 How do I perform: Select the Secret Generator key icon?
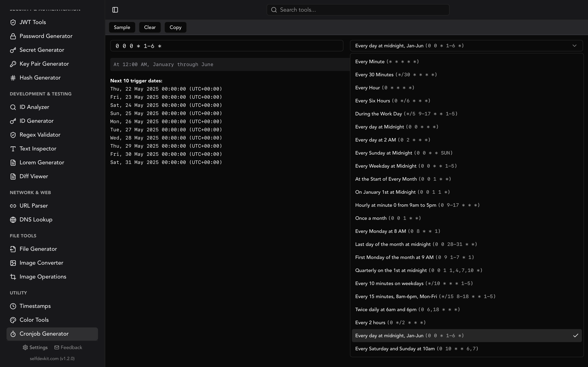coord(13,50)
